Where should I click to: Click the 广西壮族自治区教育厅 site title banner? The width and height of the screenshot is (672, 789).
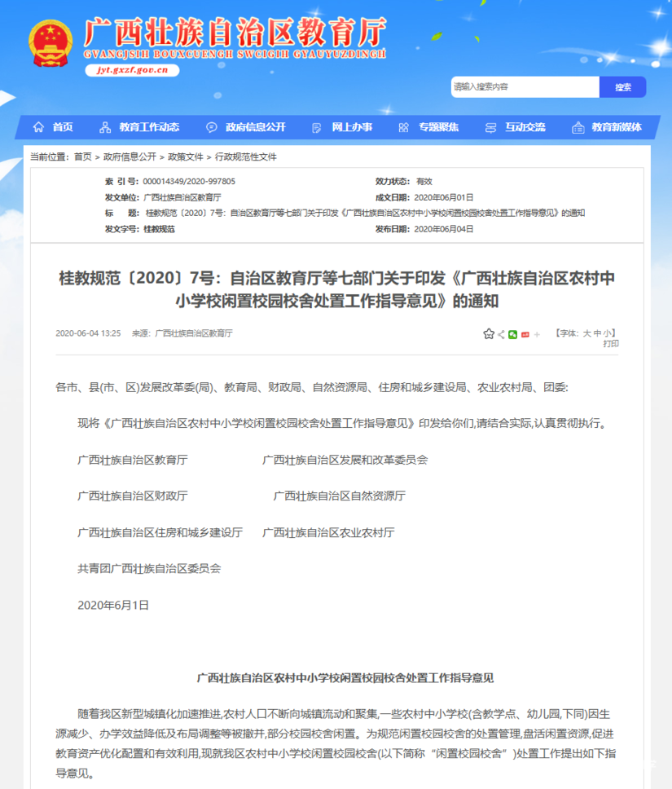pos(235,37)
